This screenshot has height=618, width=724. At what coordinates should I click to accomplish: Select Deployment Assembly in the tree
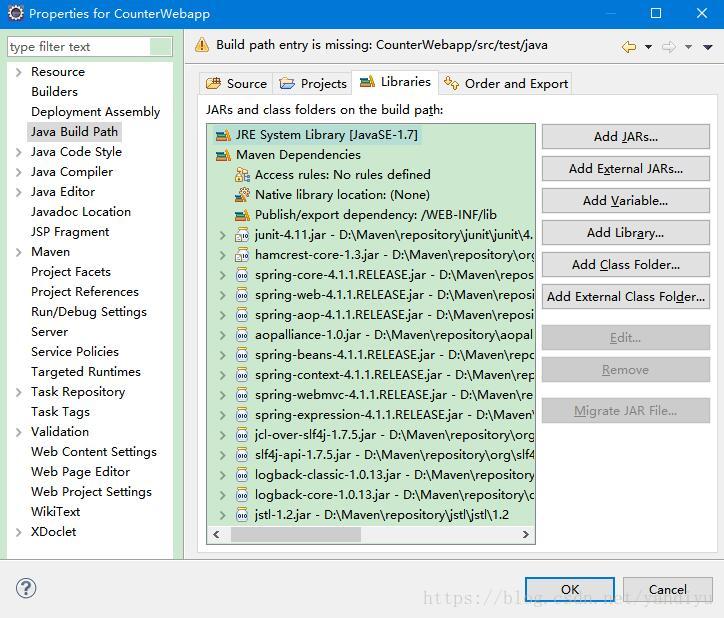96,112
